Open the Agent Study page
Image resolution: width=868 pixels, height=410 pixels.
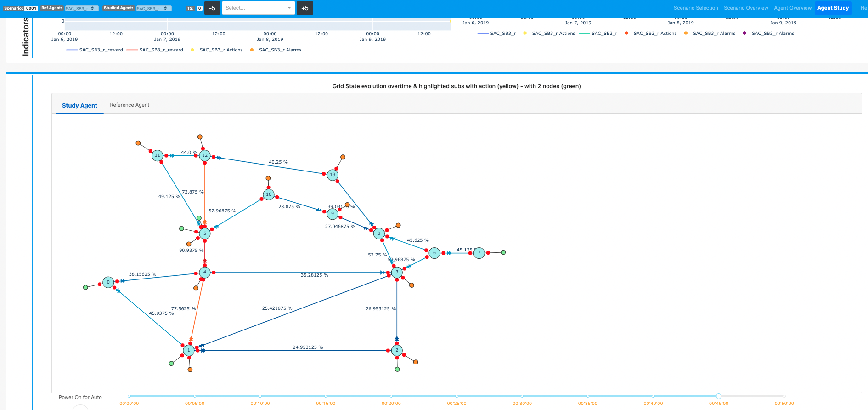pyautogui.click(x=833, y=8)
